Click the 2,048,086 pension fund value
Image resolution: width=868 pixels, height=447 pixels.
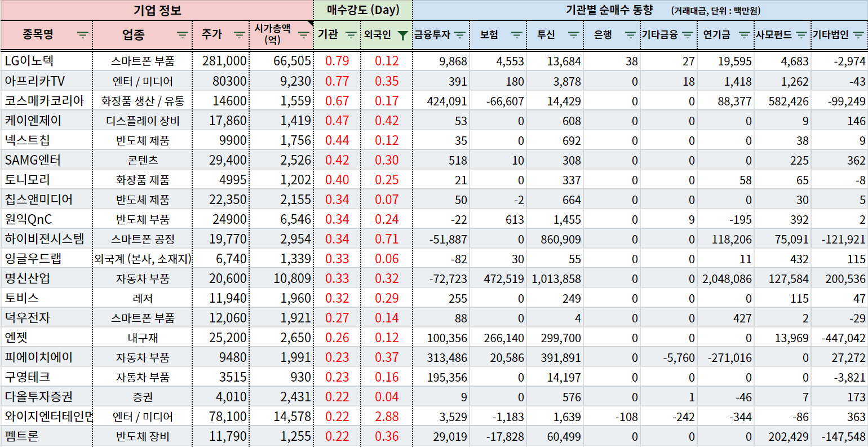(x=726, y=278)
